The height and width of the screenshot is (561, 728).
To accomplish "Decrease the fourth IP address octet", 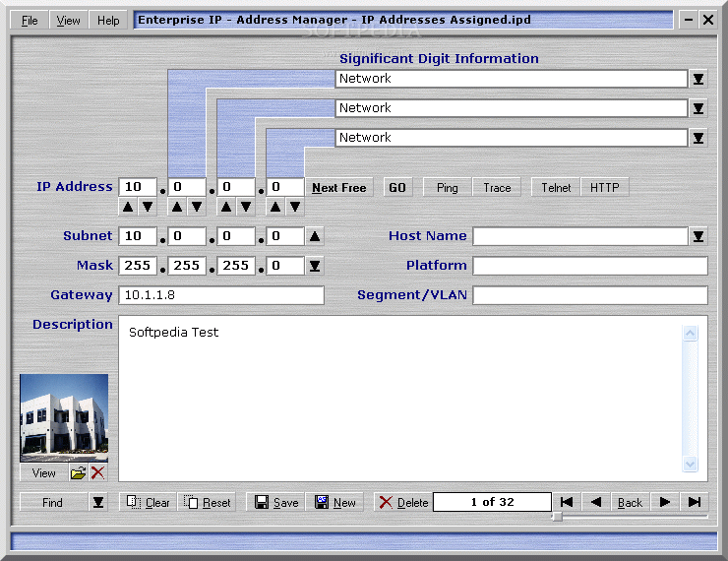I will tap(295, 207).
